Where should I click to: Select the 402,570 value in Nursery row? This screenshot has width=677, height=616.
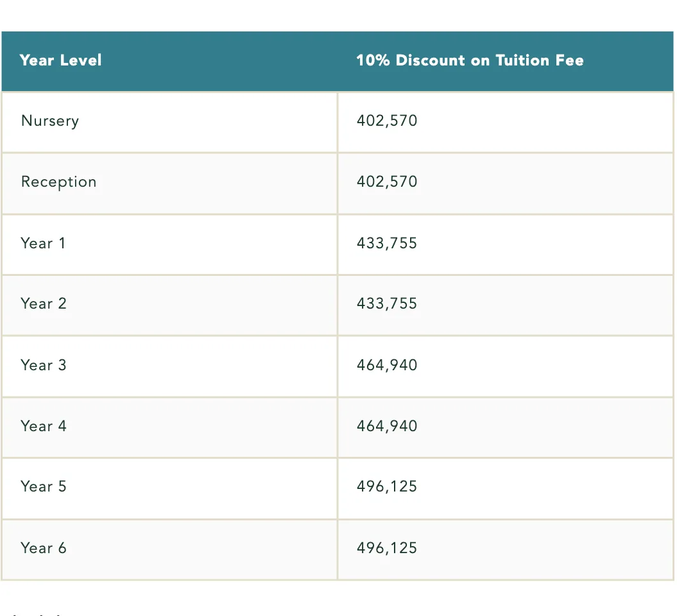tap(387, 121)
